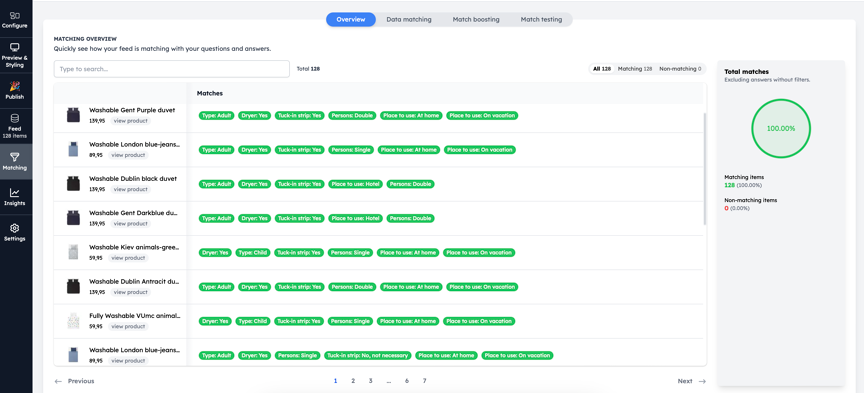Viewport: 864px width, 393px height.
Task: Click Place to use: Hotel tag, Gent Darkblue row
Action: point(355,218)
